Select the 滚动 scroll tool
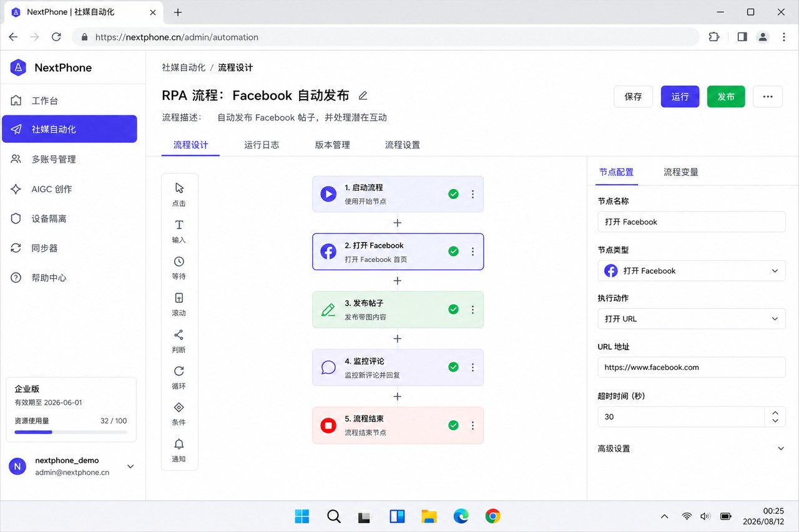This screenshot has height=532, width=799. 179,304
